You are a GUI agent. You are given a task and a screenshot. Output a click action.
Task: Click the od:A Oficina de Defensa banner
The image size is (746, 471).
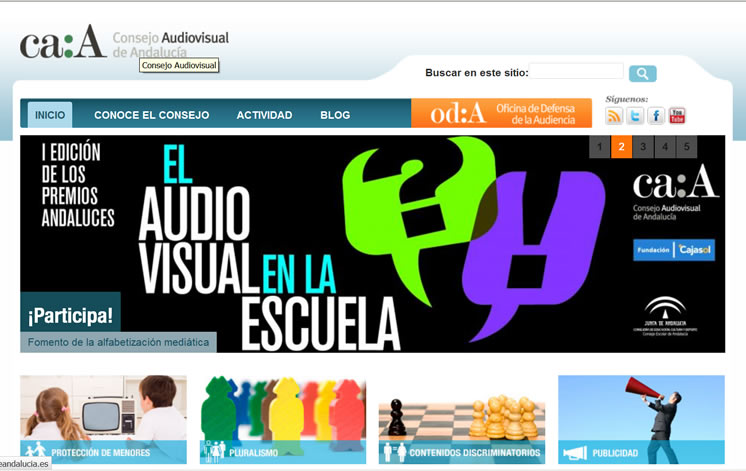tap(501, 113)
